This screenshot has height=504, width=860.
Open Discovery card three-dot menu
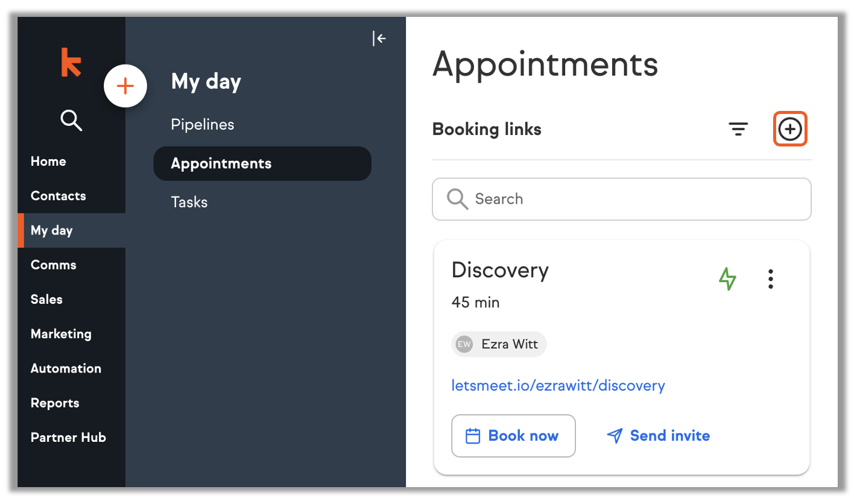pos(770,279)
